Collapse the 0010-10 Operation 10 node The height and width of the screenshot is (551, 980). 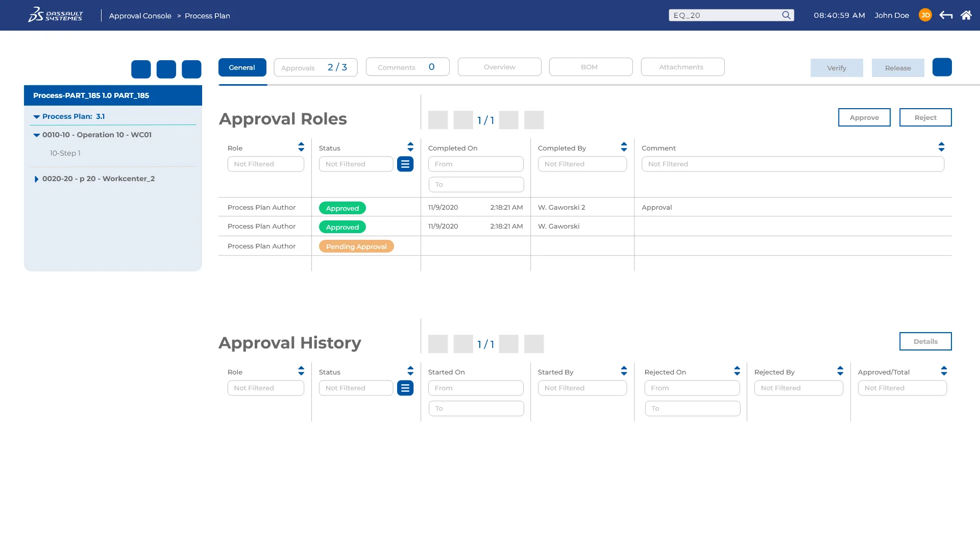[x=37, y=135]
